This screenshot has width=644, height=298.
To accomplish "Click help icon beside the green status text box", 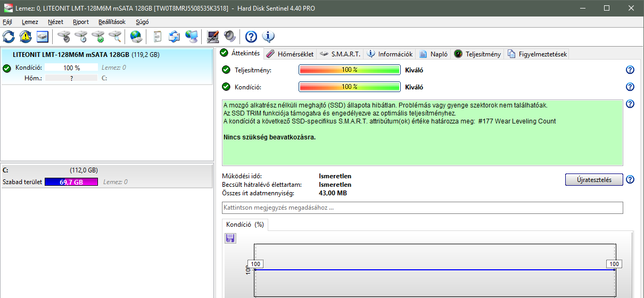I will pos(630,104).
